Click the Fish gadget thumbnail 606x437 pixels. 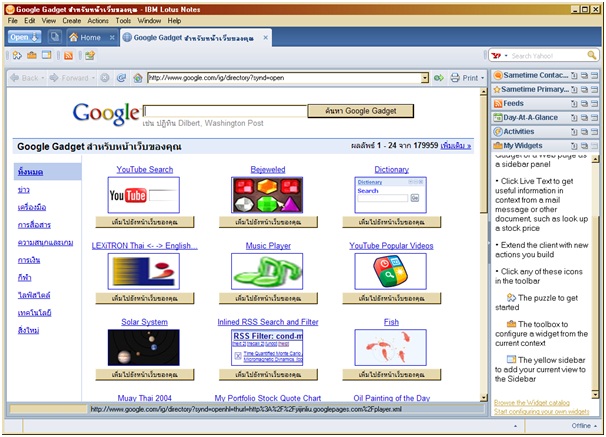[390, 347]
